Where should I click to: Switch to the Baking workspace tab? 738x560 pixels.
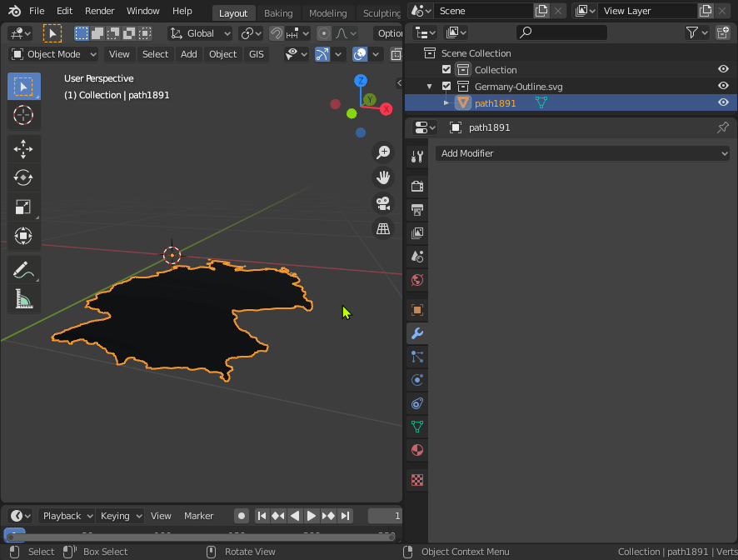point(278,12)
